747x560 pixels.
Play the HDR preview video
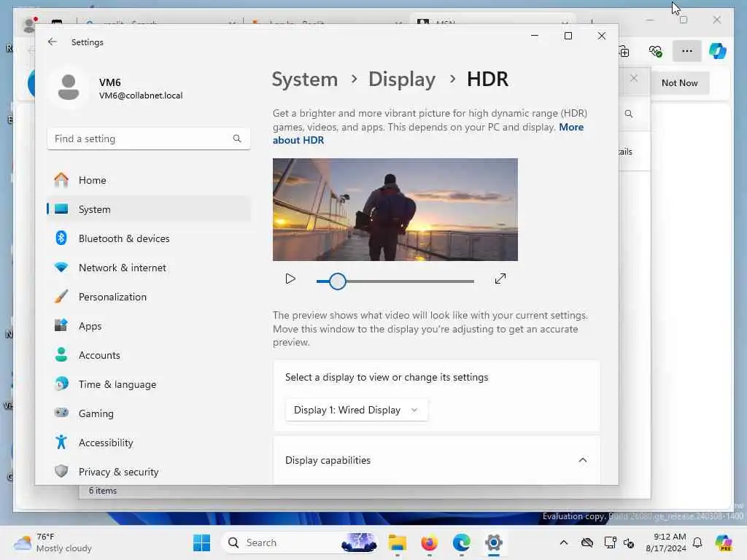[290, 279]
